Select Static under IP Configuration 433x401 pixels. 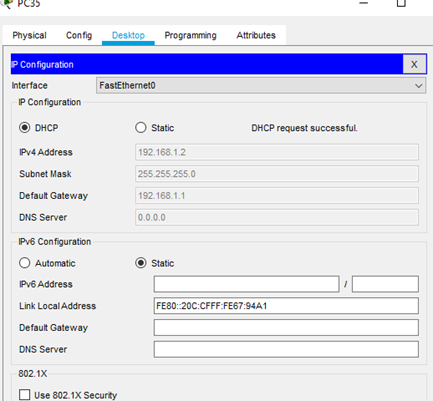click(x=141, y=128)
